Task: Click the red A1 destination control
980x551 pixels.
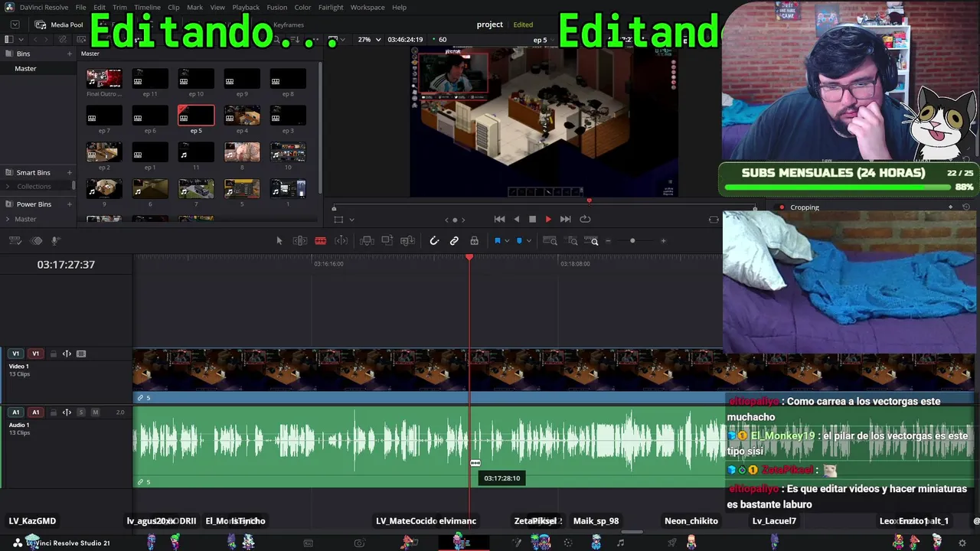Action: tap(35, 412)
